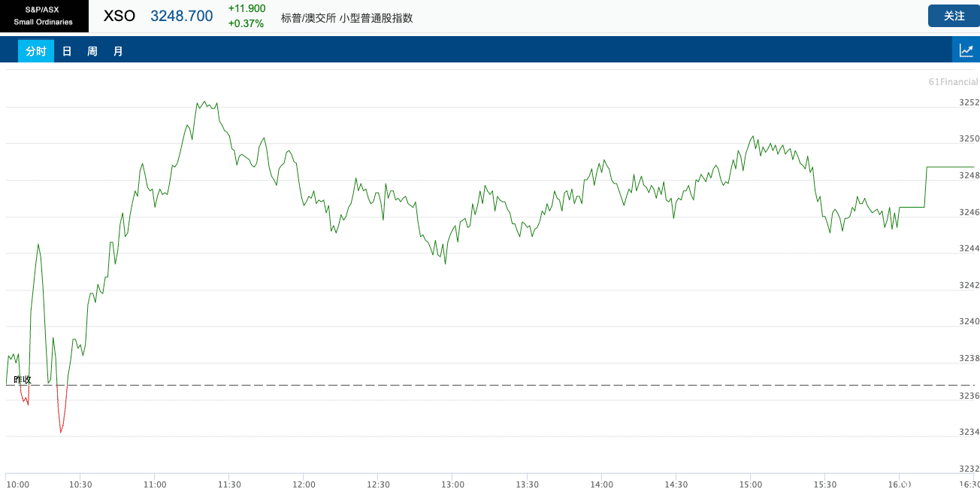Click the 10:30 time axis label
Viewport: 980px width, 498px height.
pos(80,484)
